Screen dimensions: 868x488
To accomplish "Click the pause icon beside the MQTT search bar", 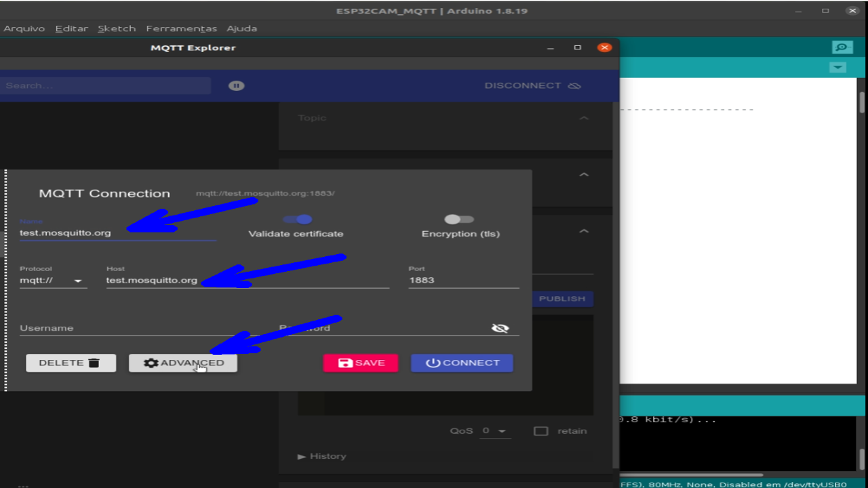I will tap(235, 85).
